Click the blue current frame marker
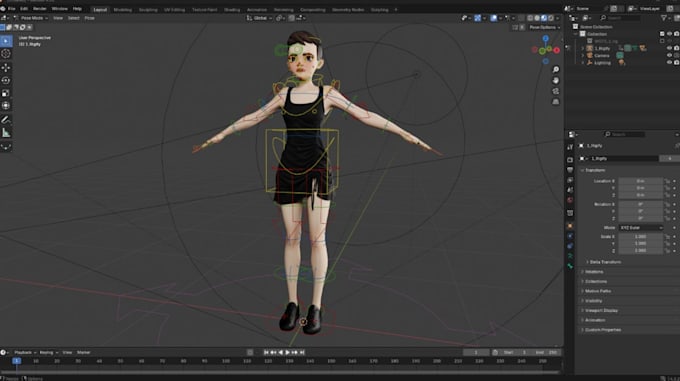Viewport: 680px width, 381px height. pos(16,361)
